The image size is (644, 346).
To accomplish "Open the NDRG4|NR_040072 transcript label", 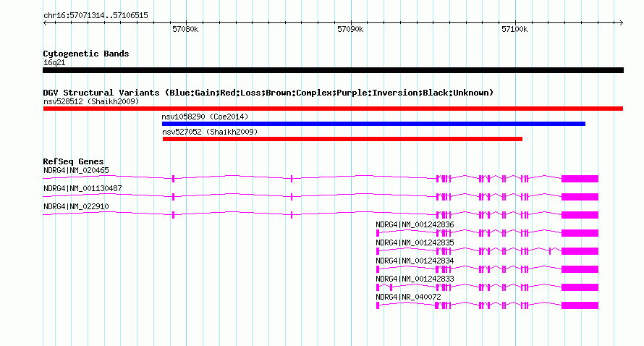I will (409, 297).
